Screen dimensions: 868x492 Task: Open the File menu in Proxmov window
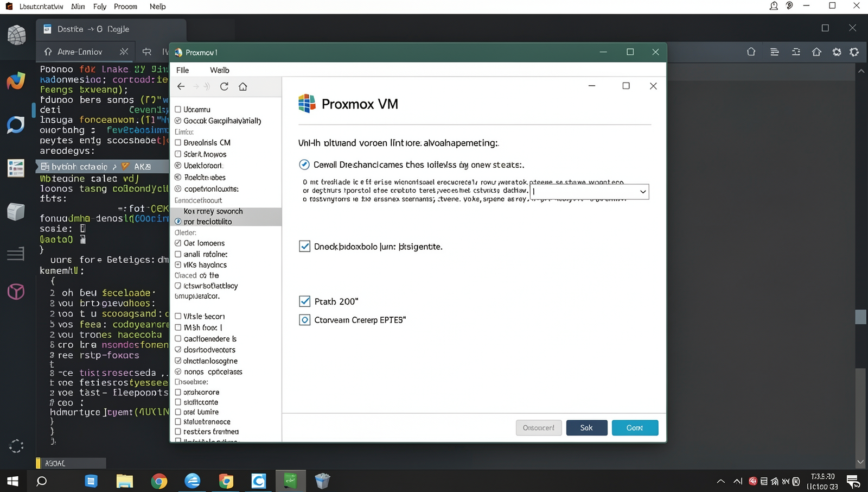click(183, 70)
